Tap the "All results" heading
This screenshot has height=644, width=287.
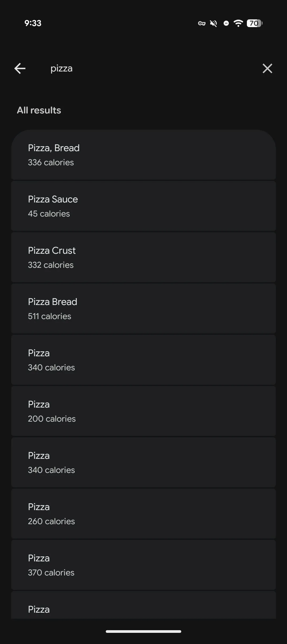(39, 110)
